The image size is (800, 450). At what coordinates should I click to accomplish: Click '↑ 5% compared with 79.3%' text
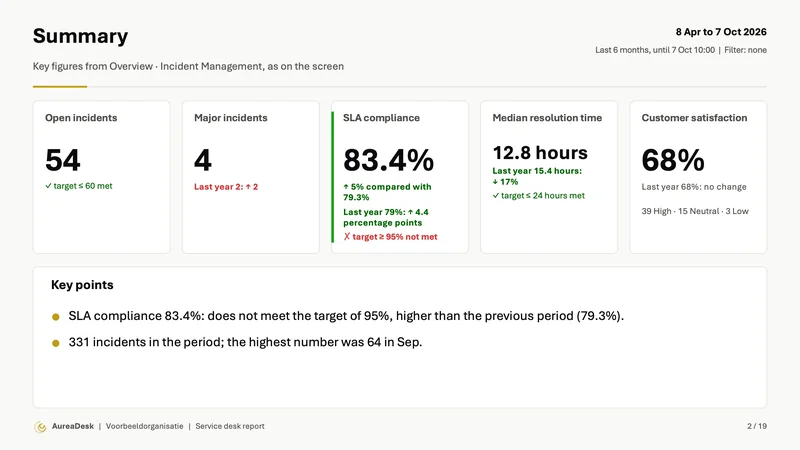point(387,192)
